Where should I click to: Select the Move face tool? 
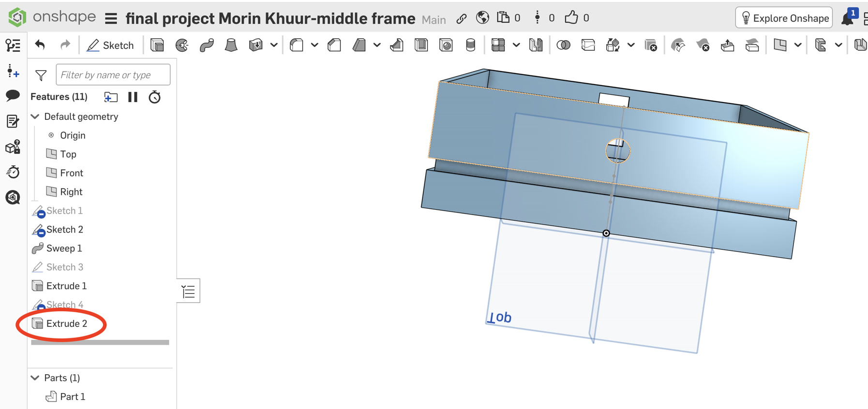point(727,45)
